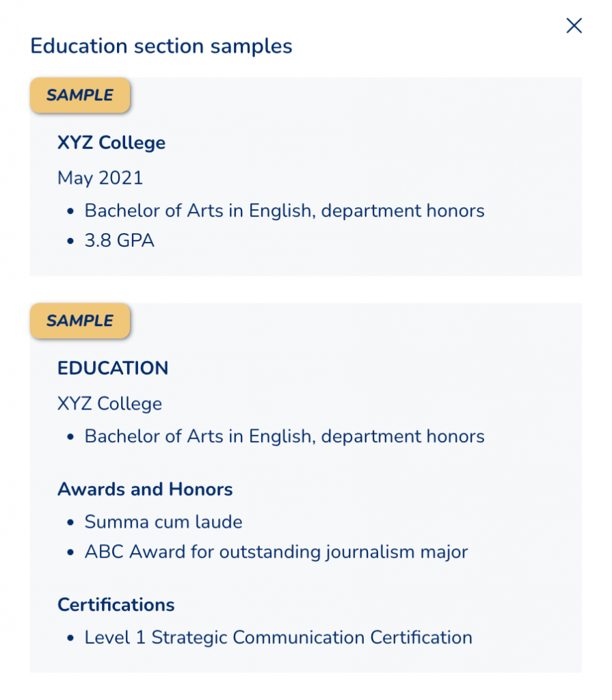Select the first SAMPLE badge above XYZ College
The image size is (612, 700).
coord(80,96)
